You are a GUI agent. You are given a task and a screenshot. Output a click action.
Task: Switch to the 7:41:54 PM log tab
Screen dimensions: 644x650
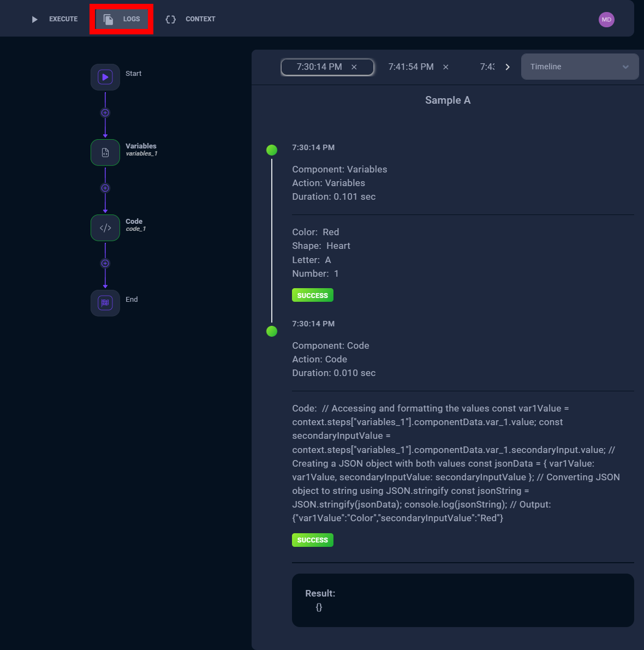pos(410,67)
